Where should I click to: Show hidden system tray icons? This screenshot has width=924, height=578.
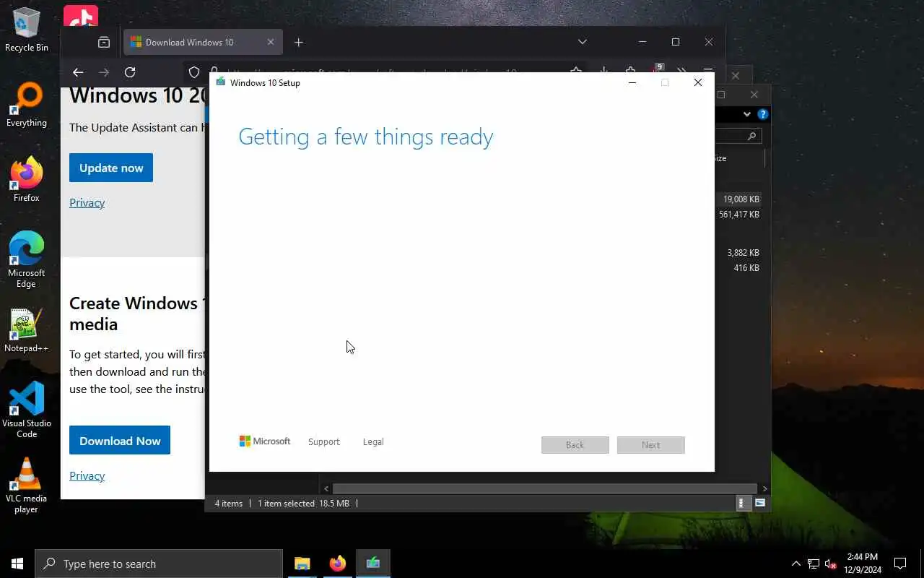pyautogui.click(x=796, y=564)
